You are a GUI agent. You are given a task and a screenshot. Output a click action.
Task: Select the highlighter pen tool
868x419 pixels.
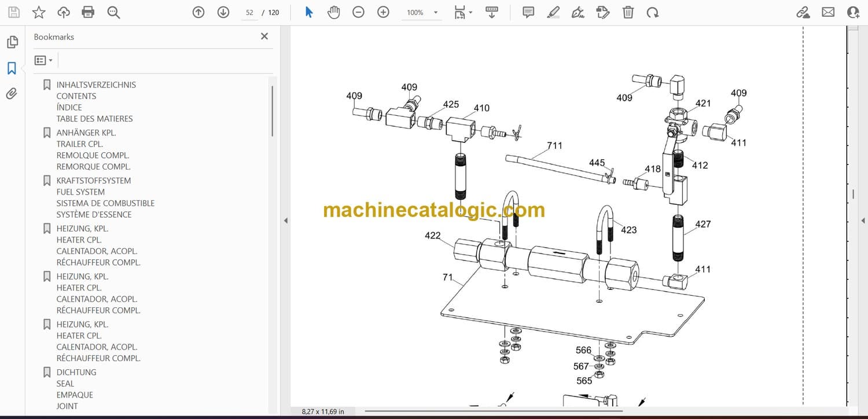pyautogui.click(x=553, y=12)
